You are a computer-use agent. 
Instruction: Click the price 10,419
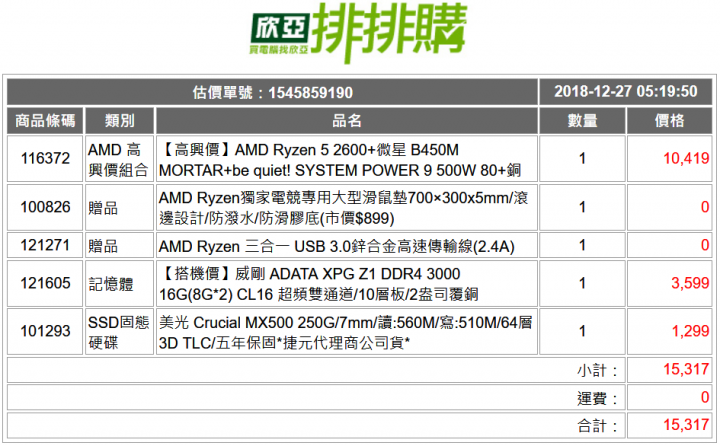tap(686, 158)
